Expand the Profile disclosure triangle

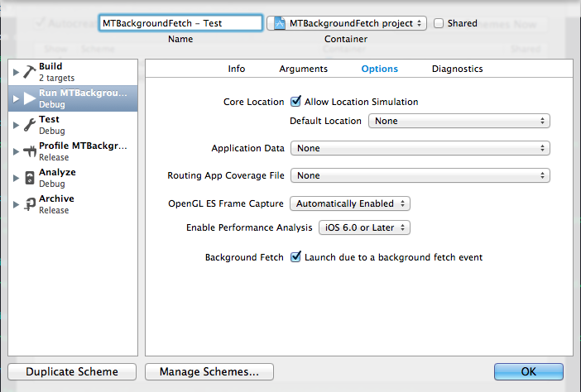16,151
